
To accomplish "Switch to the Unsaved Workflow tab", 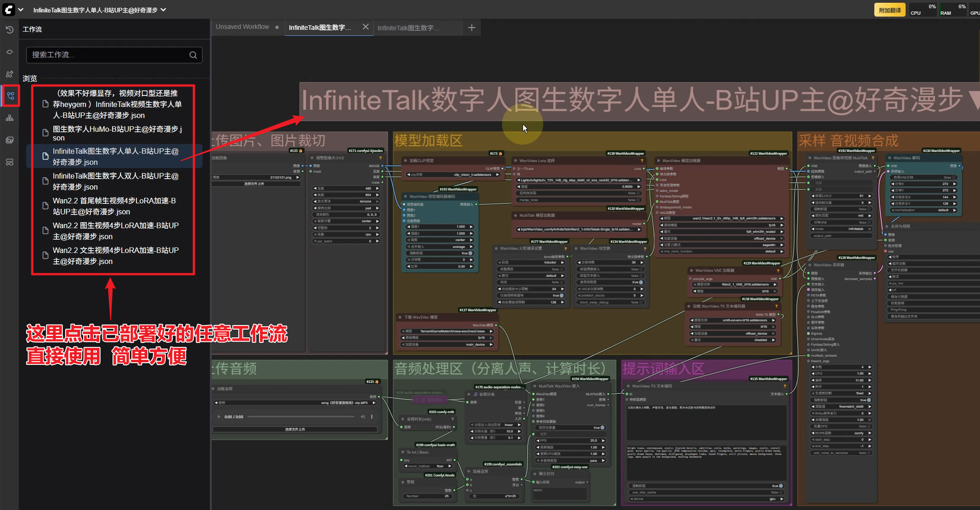I will point(242,27).
